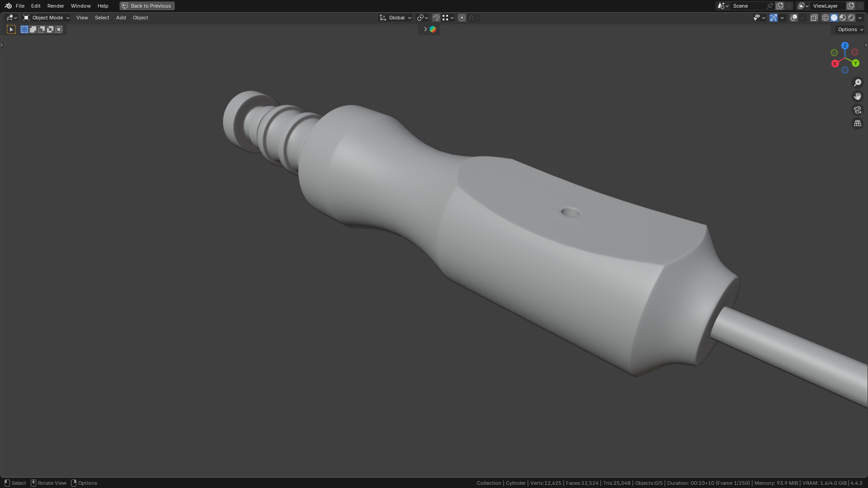Choose the Invert selection mode
This screenshot has width=868, height=488.
click(50, 29)
